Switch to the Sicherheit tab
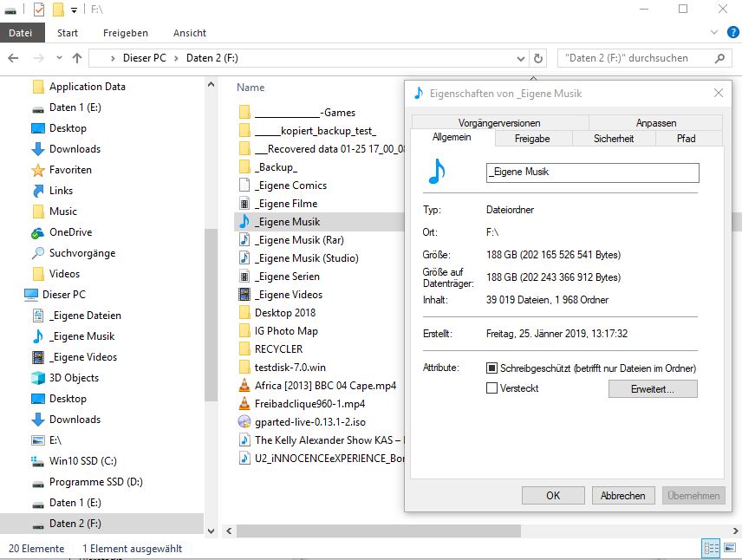The height and width of the screenshot is (560, 742). 614,139
